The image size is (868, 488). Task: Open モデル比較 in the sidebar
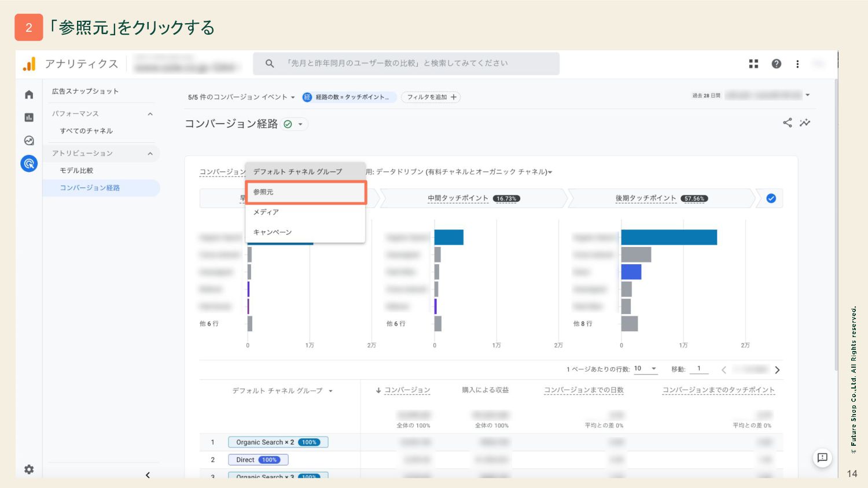tap(76, 171)
